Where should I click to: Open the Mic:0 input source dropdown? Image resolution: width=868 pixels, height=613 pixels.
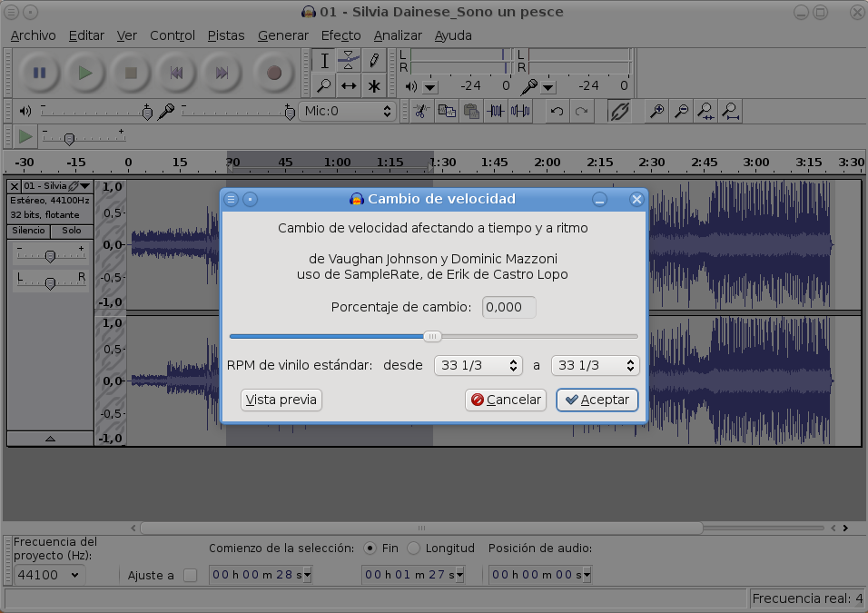point(347,112)
